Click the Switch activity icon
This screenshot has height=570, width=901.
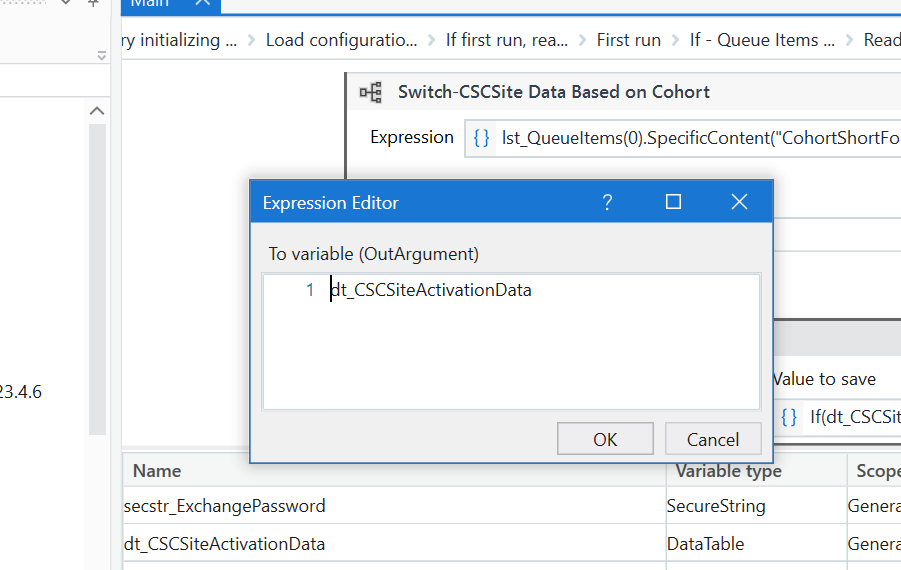[371, 92]
